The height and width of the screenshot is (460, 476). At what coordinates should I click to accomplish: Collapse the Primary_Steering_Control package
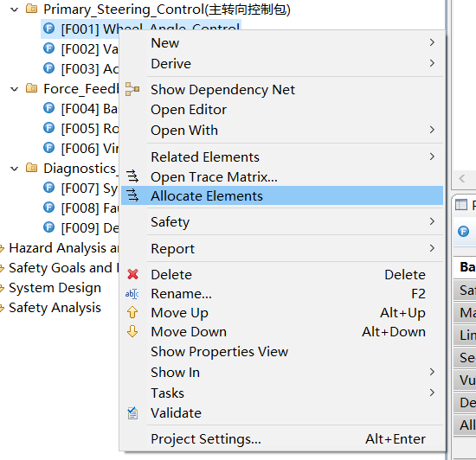coord(14,10)
